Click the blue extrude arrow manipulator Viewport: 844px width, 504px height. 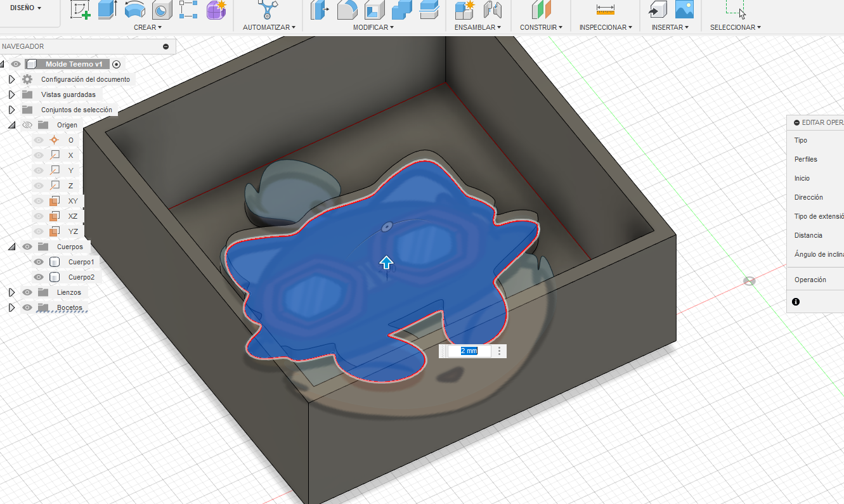tap(386, 262)
